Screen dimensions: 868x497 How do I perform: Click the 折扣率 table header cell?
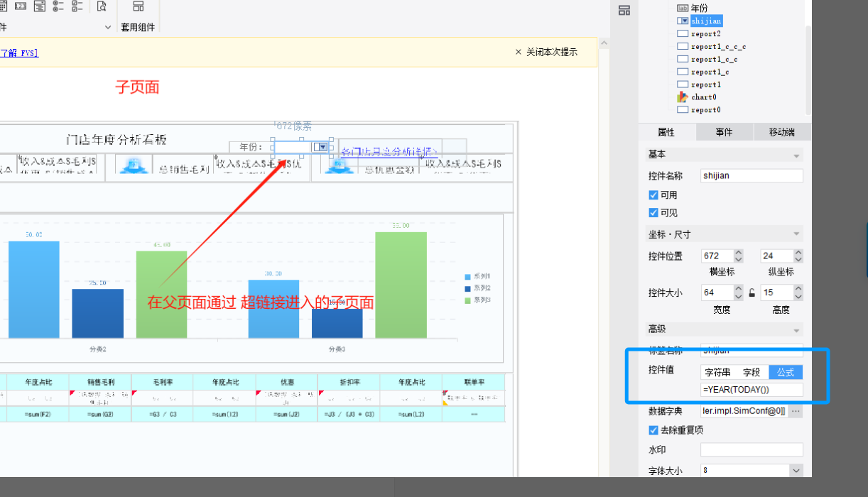coord(349,382)
